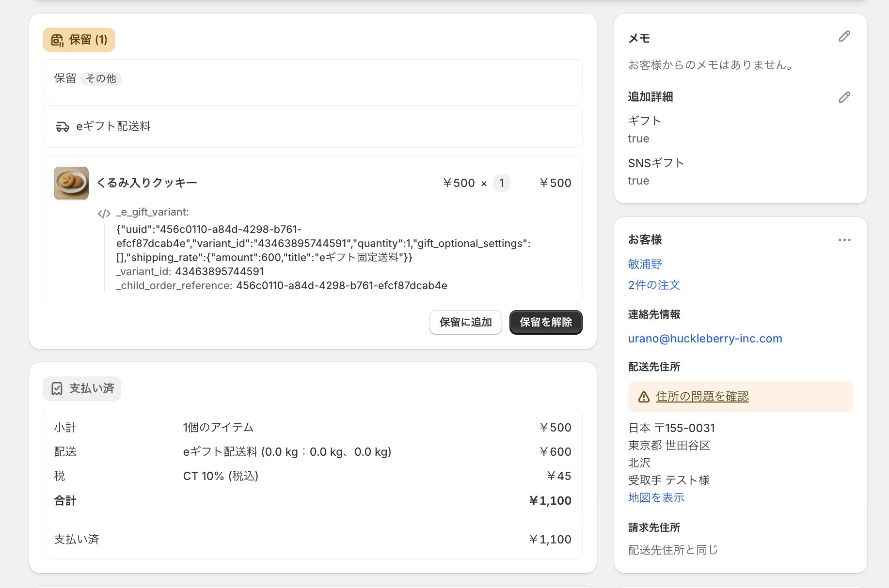Open customer 敏浦野 profile link
889x588 pixels.
click(x=645, y=264)
